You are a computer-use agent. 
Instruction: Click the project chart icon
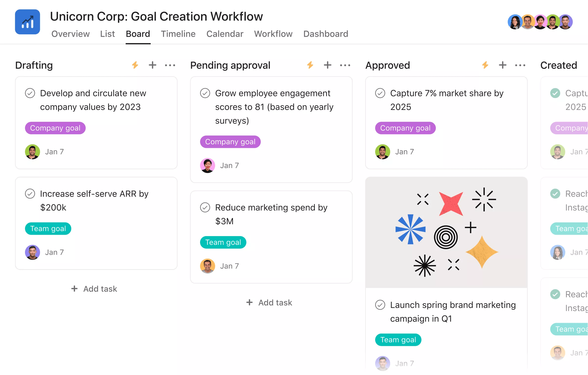point(27,22)
